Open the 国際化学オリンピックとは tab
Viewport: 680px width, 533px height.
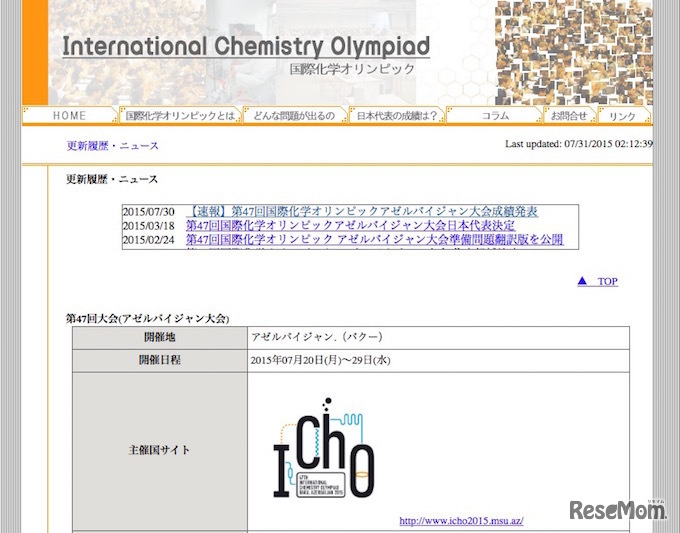[x=180, y=115]
